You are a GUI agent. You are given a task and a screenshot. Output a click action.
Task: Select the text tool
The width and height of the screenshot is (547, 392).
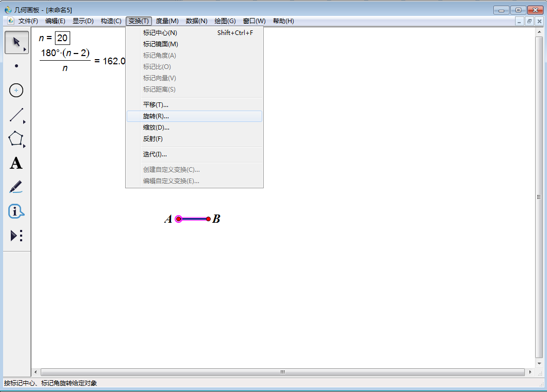click(16, 163)
